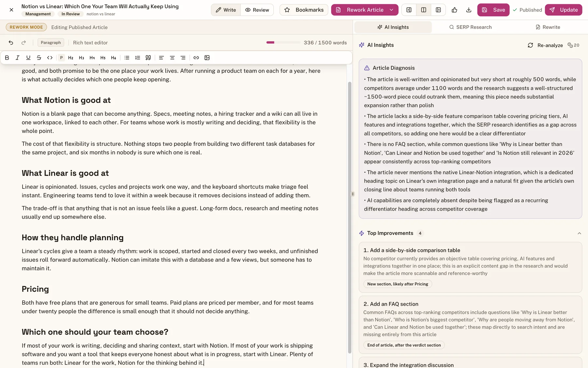The height and width of the screenshot is (368, 588).
Task: Give thumbs up feedback
Action: point(454,10)
